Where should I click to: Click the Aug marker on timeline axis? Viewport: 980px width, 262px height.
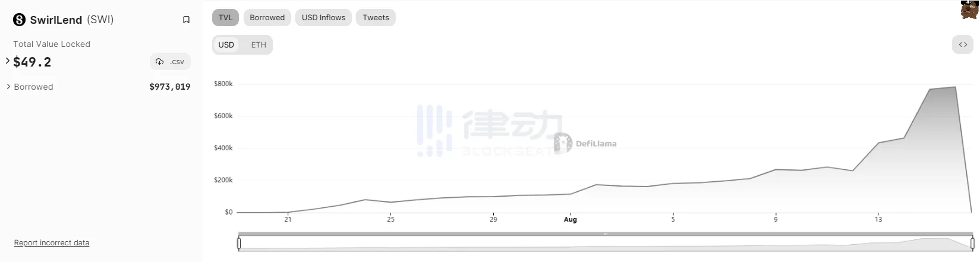pyautogui.click(x=570, y=219)
